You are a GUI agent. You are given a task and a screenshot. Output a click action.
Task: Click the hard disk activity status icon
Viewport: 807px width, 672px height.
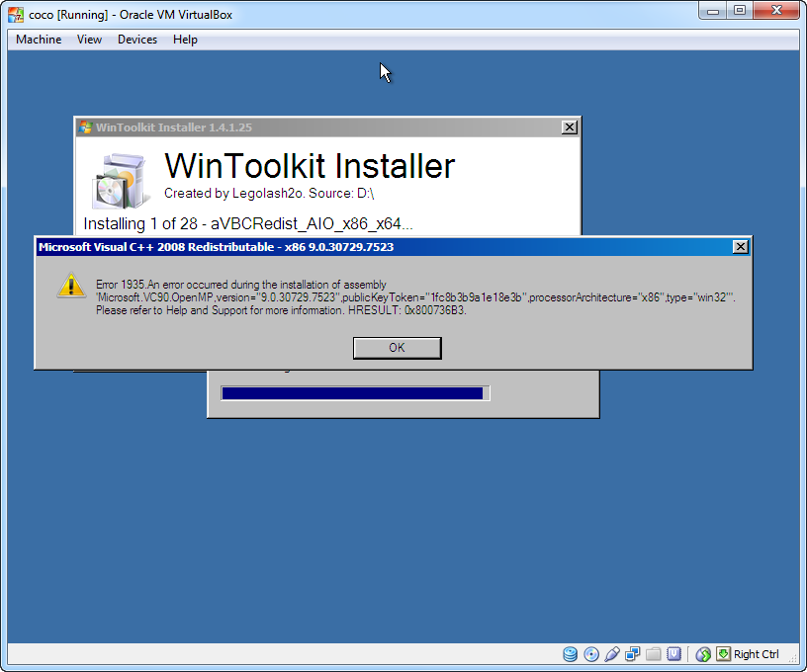point(570,654)
